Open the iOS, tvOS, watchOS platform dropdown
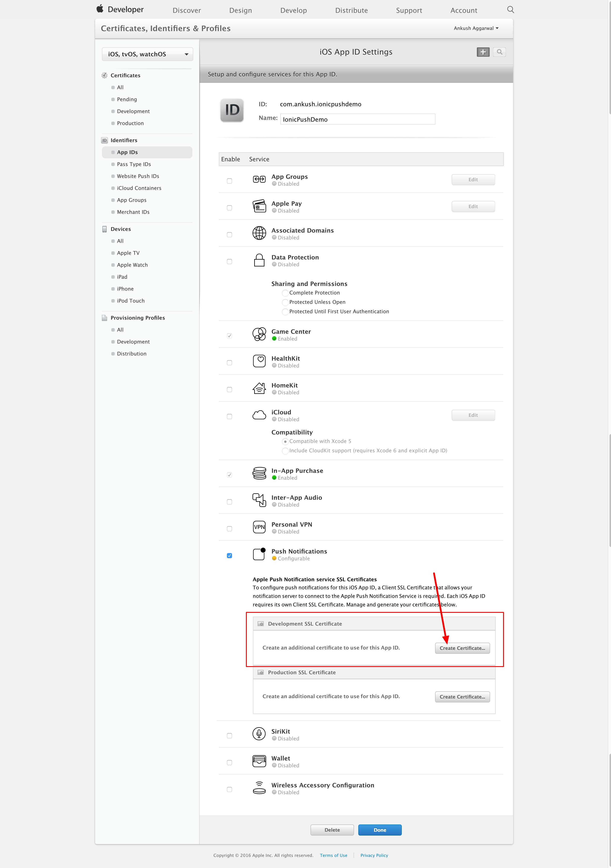This screenshot has height=868, width=611. (147, 54)
